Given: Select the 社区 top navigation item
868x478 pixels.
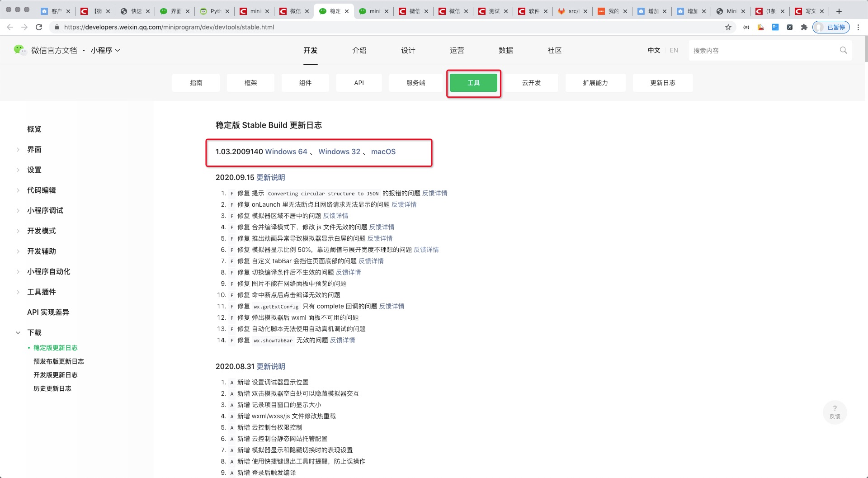Looking at the screenshot, I should (555, 50).
